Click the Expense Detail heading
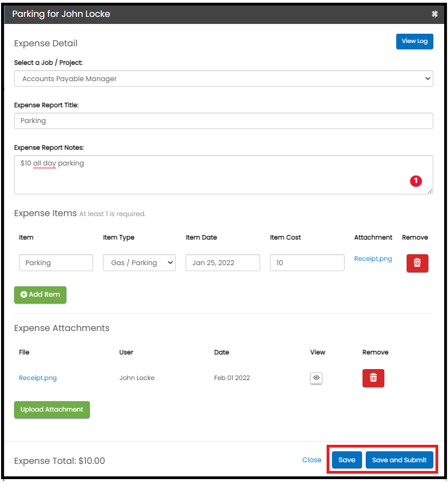 click(46, 43)
